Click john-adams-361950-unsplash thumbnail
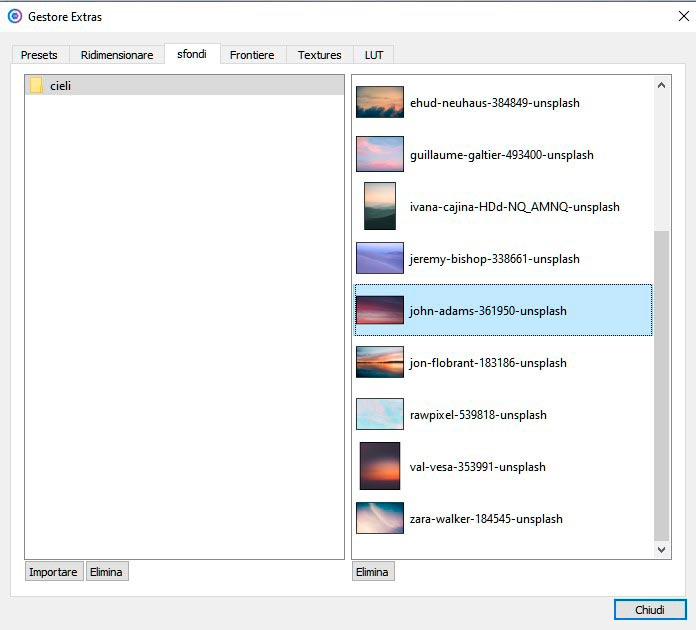The height and width of the screenshot is (630, 696). [380, 310]
